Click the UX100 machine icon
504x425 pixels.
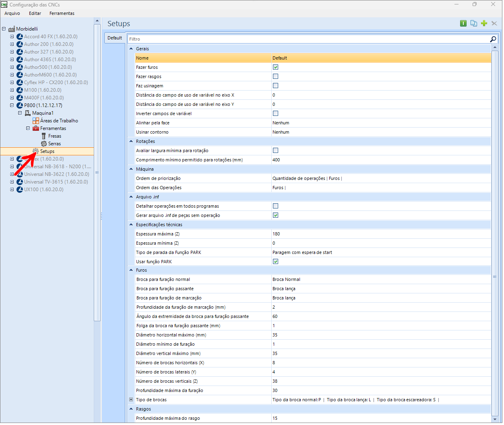coord(20,190)
